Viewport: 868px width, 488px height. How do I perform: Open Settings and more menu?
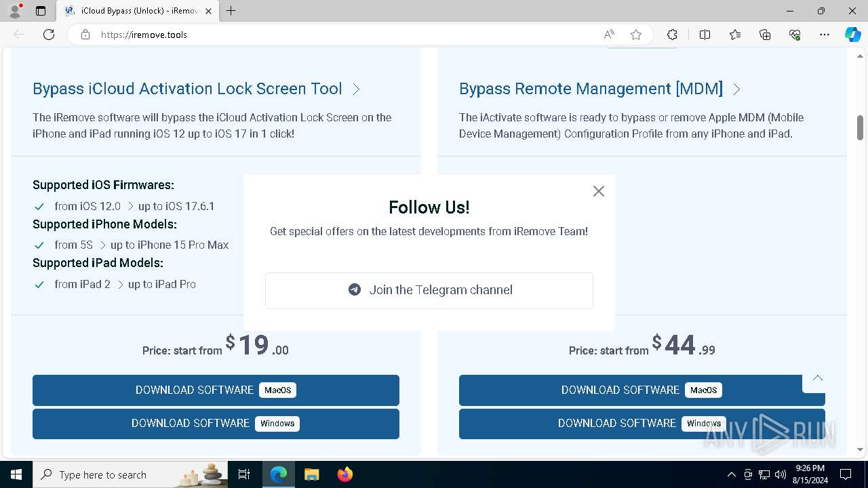click(825, 35)
